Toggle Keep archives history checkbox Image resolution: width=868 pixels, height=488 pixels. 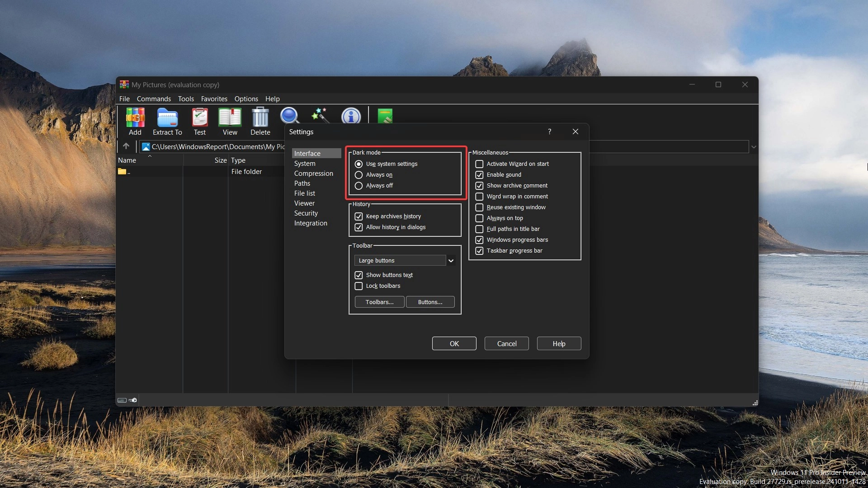point(359,216)
